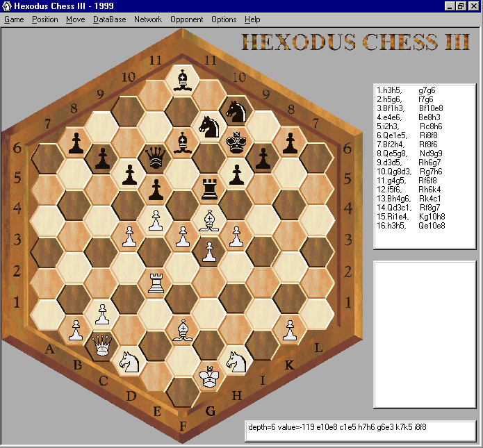
Task: Select the white queen piece
Action: click(102, 345)
